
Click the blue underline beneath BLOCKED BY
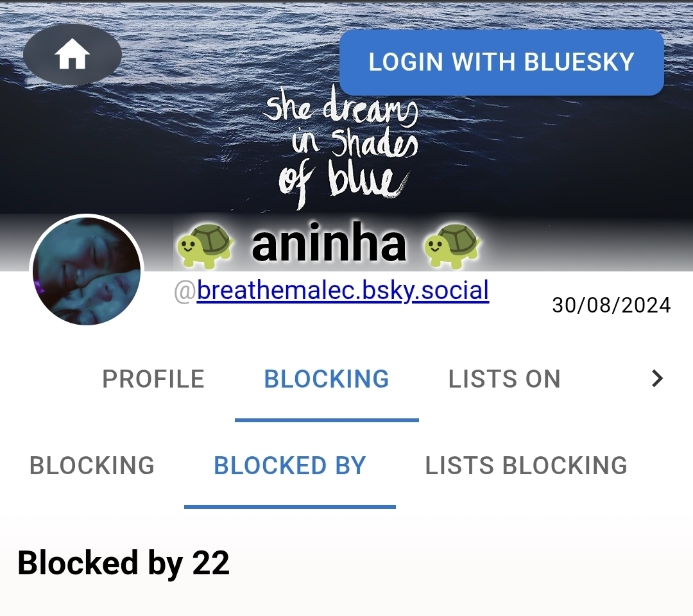coord(290,507)
